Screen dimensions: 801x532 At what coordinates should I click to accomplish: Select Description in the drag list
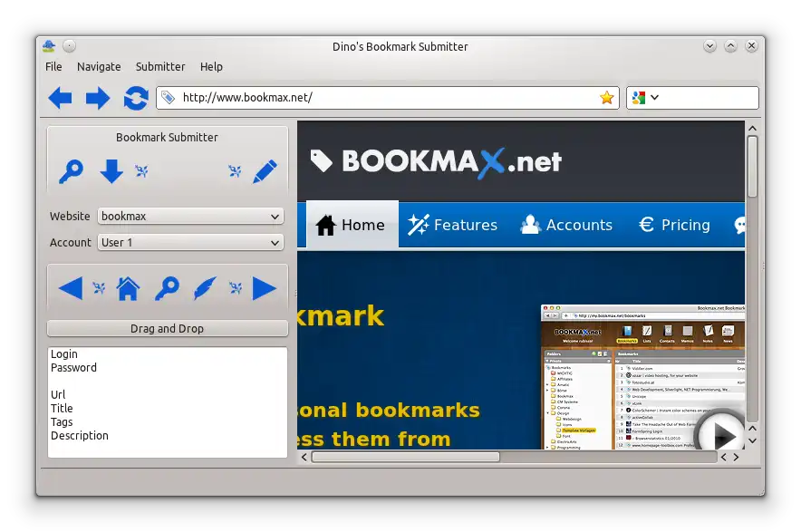pos(79,436)
